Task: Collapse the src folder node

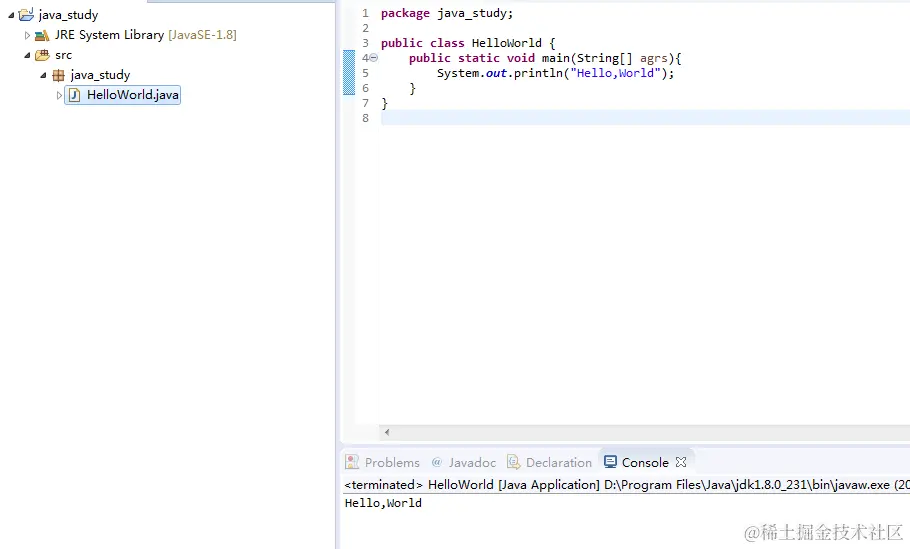Action: pyautogui.click(x=27, y=56)
